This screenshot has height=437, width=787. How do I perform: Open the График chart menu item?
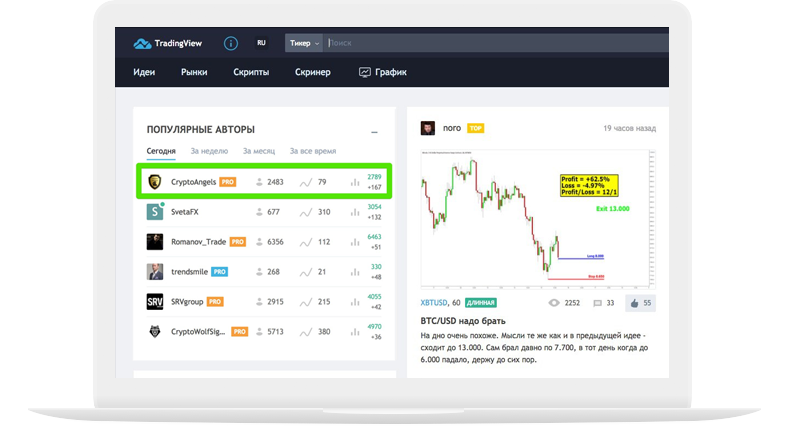click(382, 72)
